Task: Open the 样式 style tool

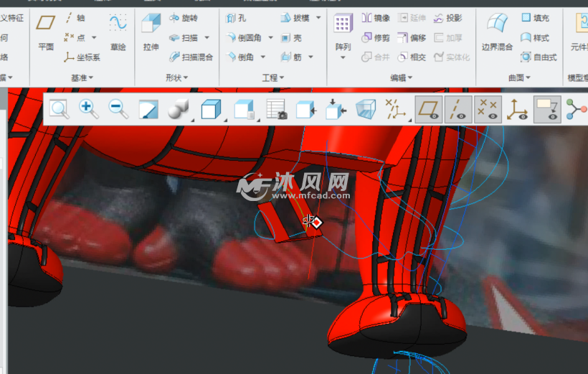Action: coord(535,37)
